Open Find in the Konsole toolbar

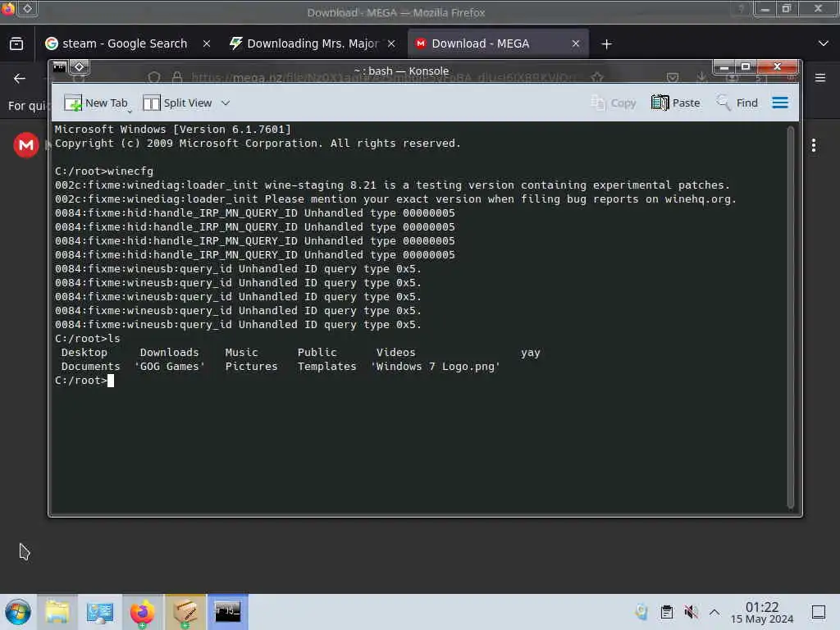point(737,103)
